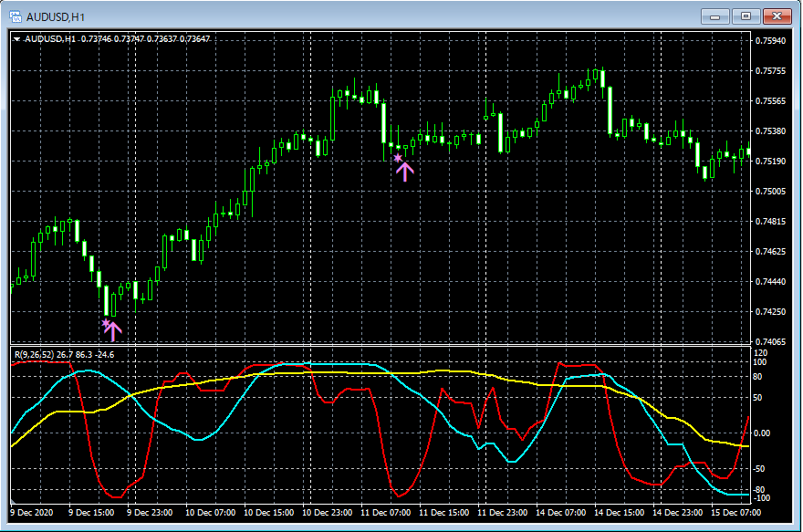Click the 0.75005 level on price scale
This screenshot has width=803, height=532.
(770, 192)
